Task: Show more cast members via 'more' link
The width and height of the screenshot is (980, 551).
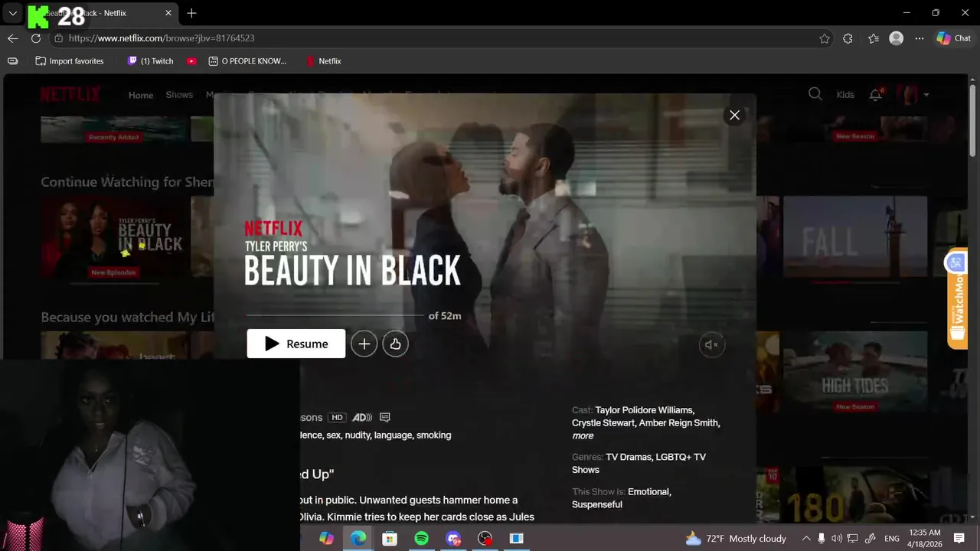Action: click(x=583, y=435)
